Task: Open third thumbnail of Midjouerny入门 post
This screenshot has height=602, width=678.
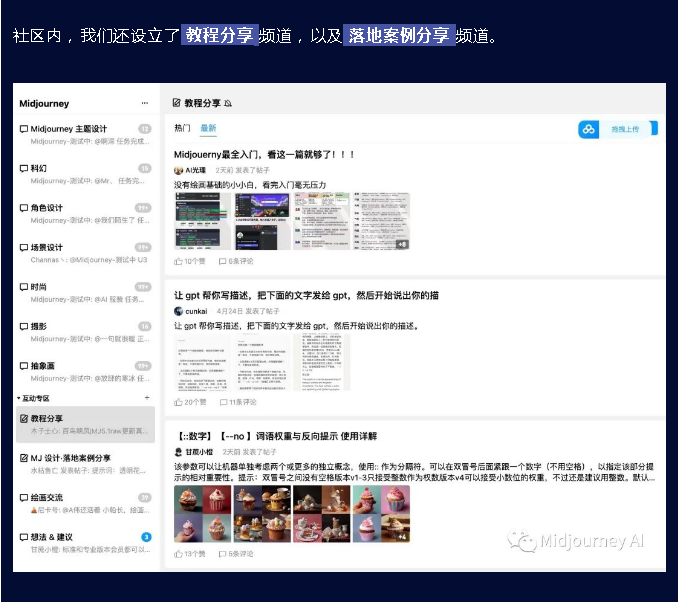Action: pyautogui.click(x=322, y=221)
